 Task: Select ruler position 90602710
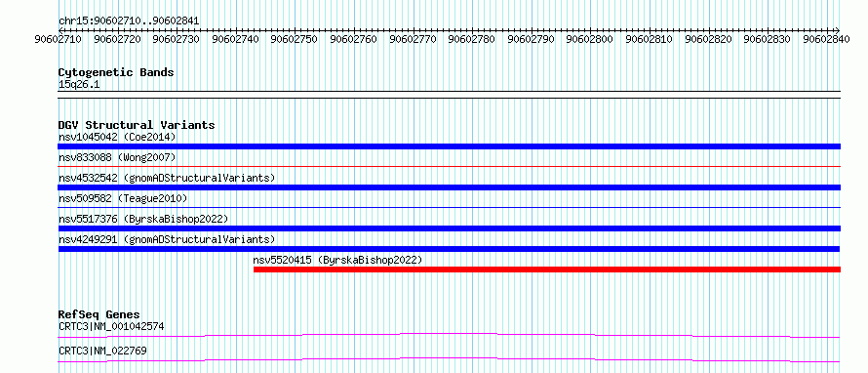(x=59, y=39)
